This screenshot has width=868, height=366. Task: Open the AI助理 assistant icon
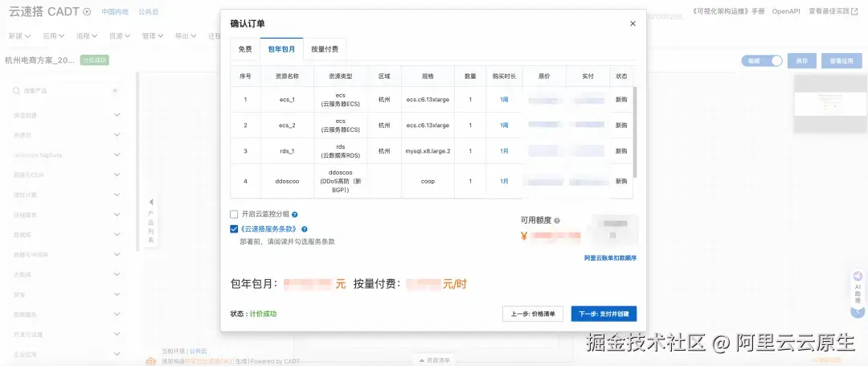(858, 276)
